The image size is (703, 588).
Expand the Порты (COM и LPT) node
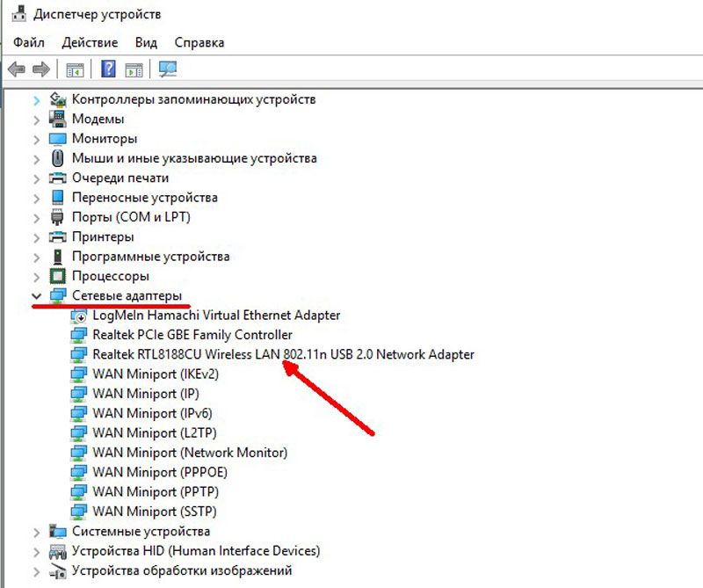[36, 219]
